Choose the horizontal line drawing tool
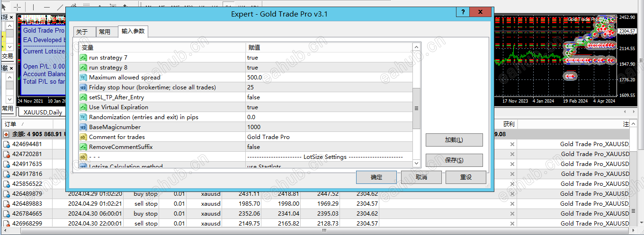The height and width of the screenshot is (235, 644). [47, 7]
